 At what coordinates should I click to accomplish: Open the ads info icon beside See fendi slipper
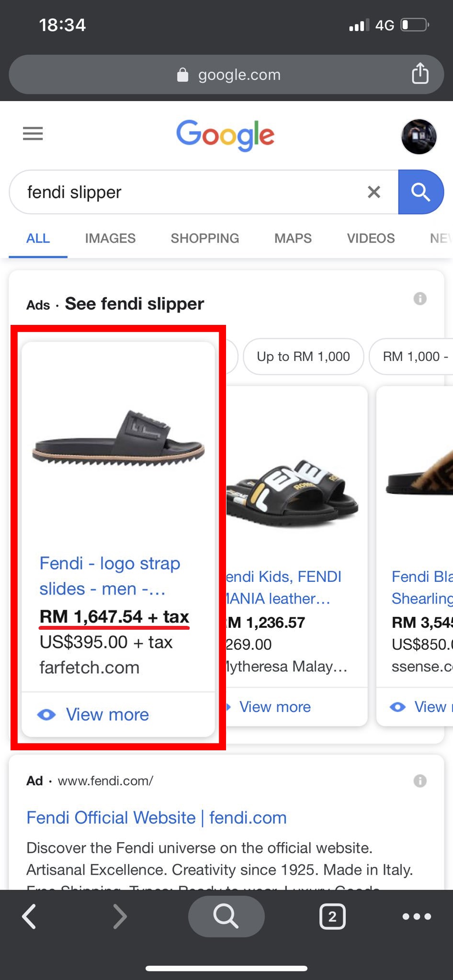point(420,299)
